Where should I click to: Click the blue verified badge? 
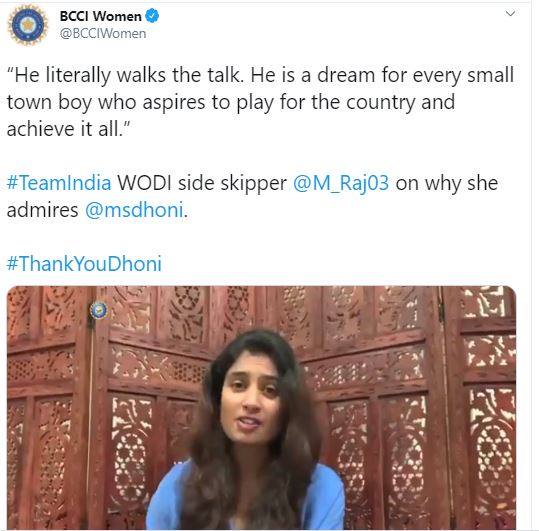[152, 16]
